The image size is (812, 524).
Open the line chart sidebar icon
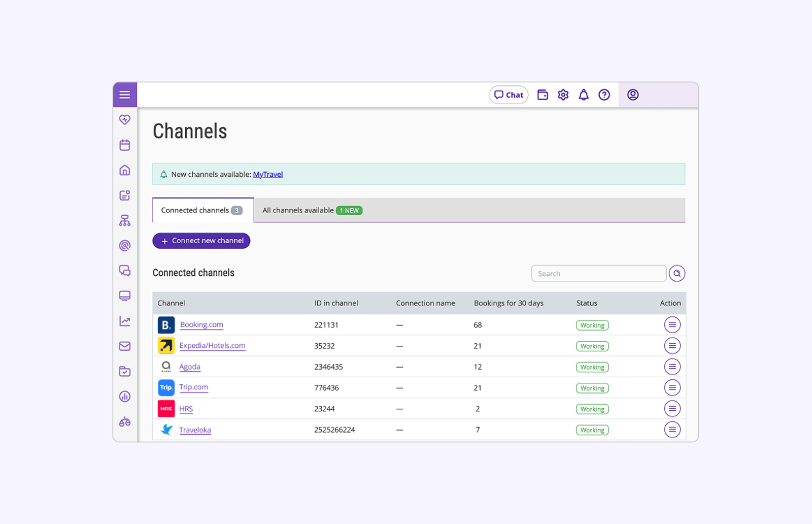coord(125,321)
